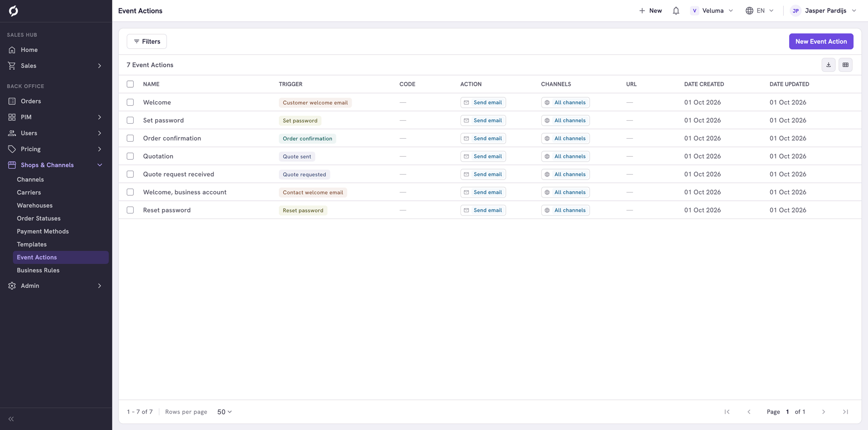Check the Quotation row checkbox

130,156
